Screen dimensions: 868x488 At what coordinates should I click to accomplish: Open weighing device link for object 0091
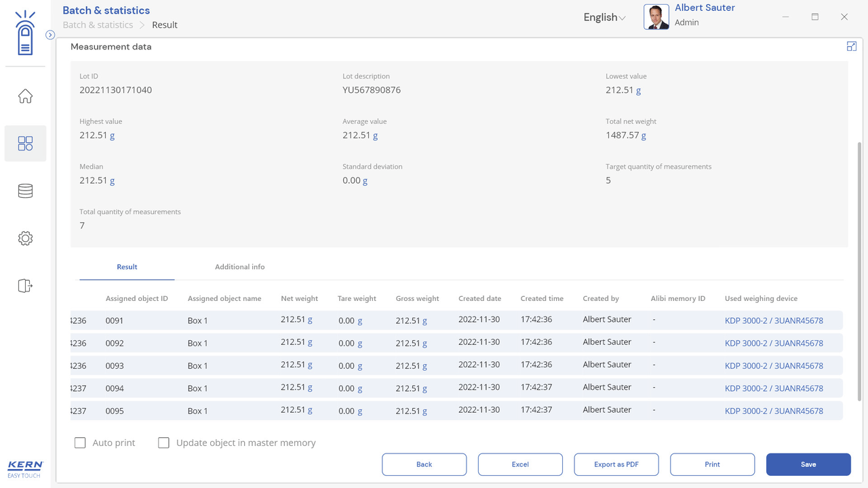point(774,321)
